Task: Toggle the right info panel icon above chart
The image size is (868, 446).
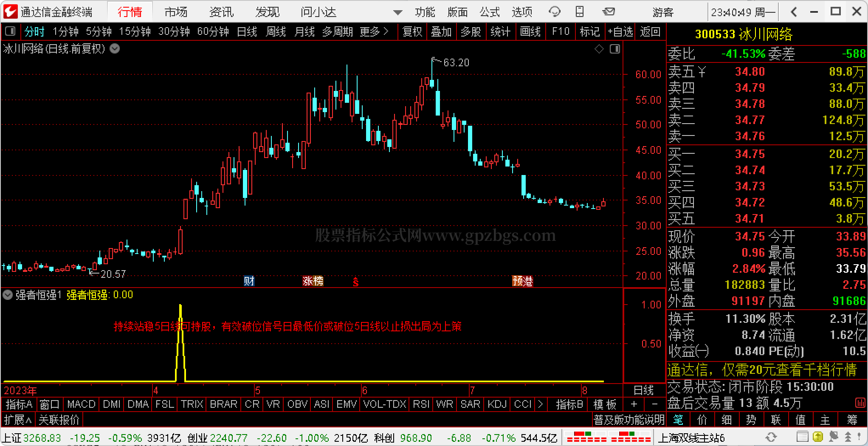Action: point(615,49)
